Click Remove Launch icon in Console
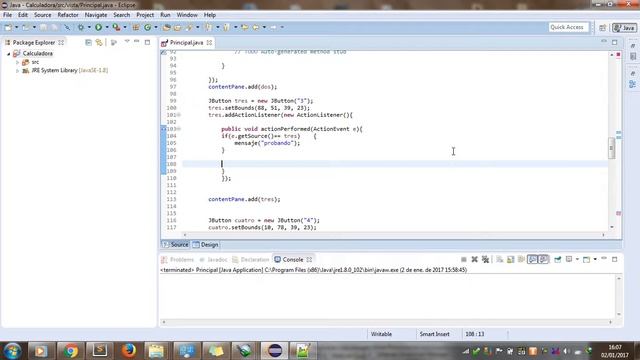This screenshot has height=360, width=640. point(474,260)
